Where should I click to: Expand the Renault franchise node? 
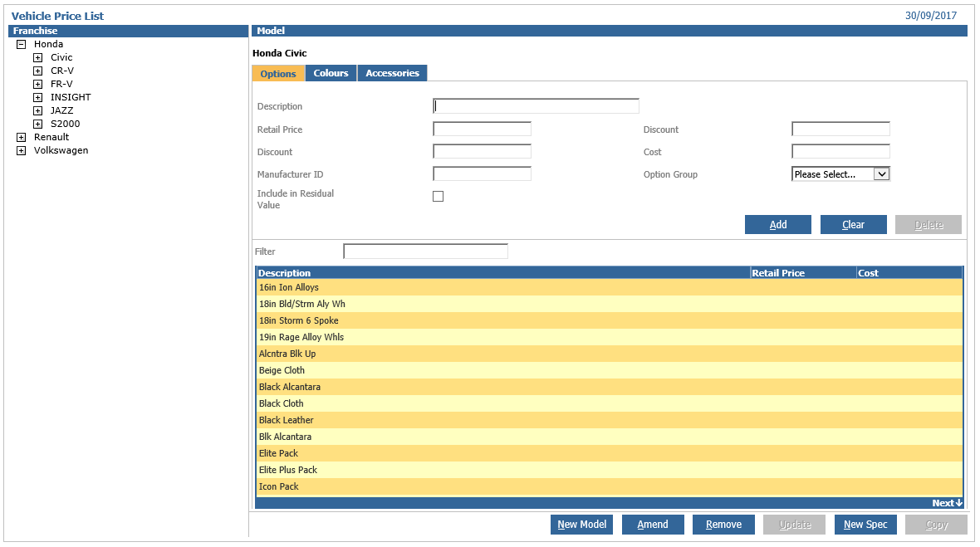click(22, 138)
